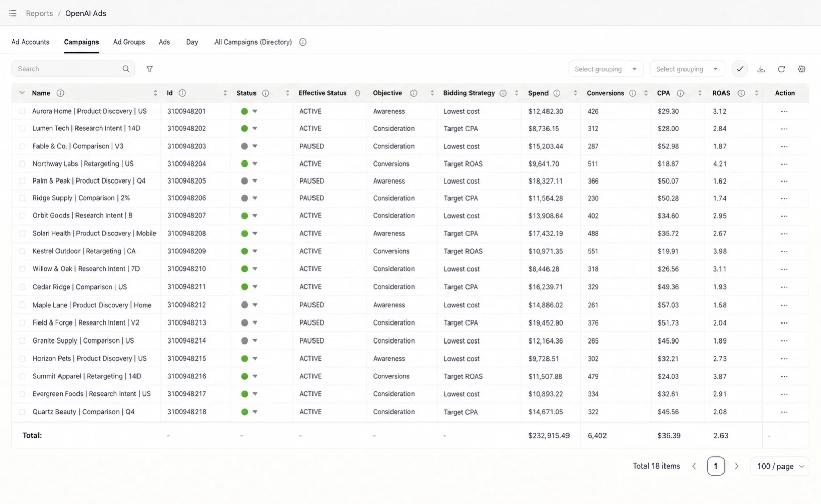Sort by Conversions column arrows
This screenshot has width=821, height=504.
click(646, 93)
